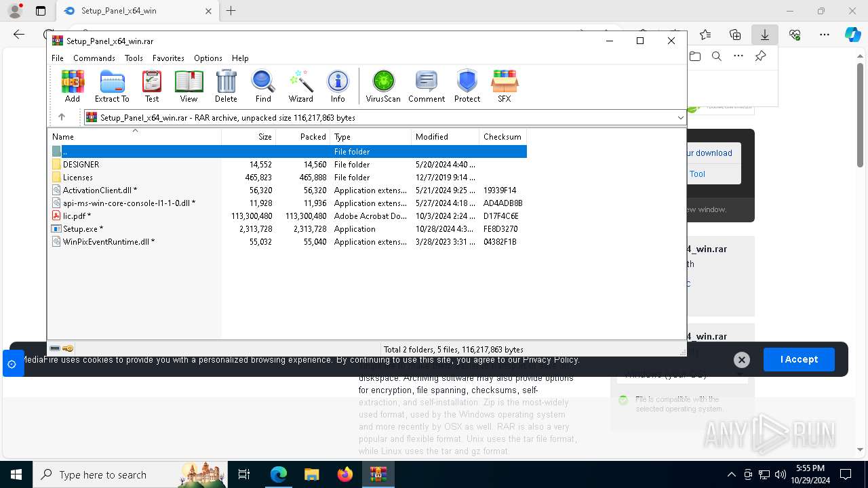Select api-ms-win-core-console-l1-1-0.dll file
This screenshot has height=488, width=868.
(288, 203)
